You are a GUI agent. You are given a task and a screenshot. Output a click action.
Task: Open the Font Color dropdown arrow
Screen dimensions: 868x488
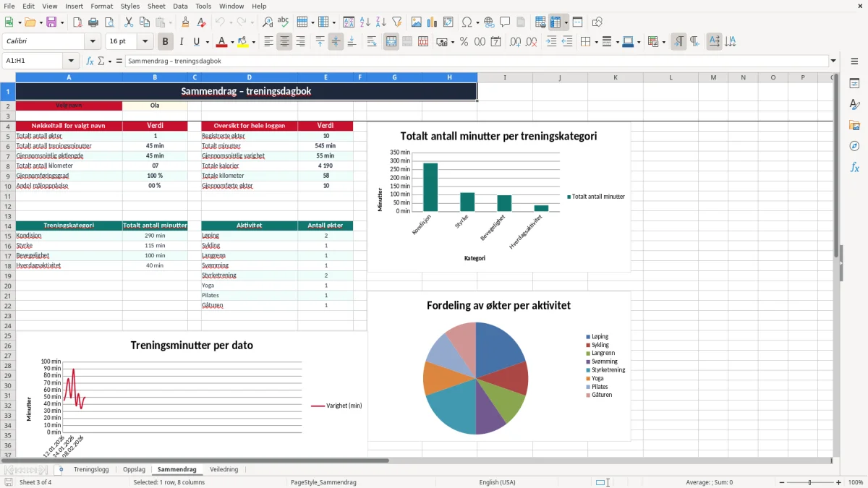point(231,42)
